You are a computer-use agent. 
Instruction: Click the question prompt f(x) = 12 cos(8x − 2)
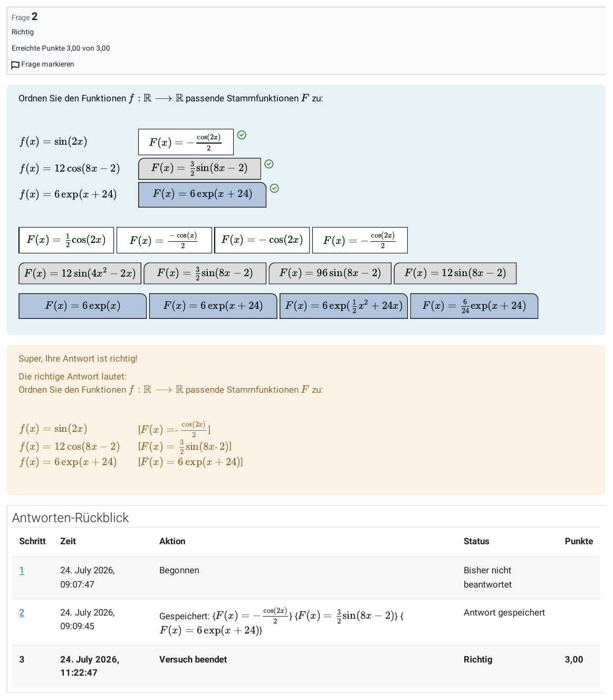(x=70, y=168)
